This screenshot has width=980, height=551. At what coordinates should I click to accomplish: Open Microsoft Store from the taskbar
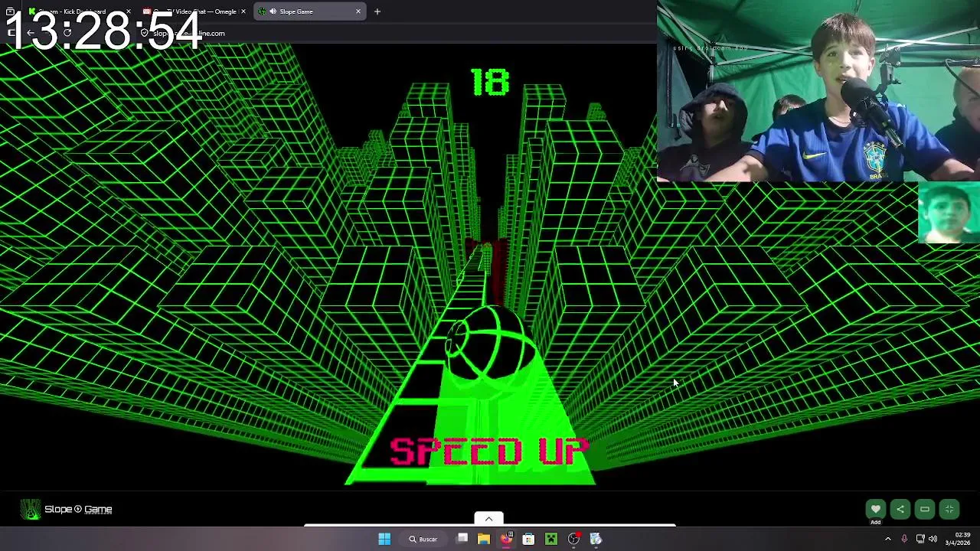point(528,539)
